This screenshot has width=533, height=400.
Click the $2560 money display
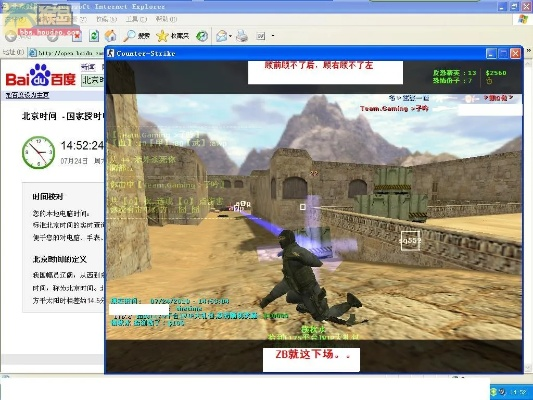click(496, 73)
